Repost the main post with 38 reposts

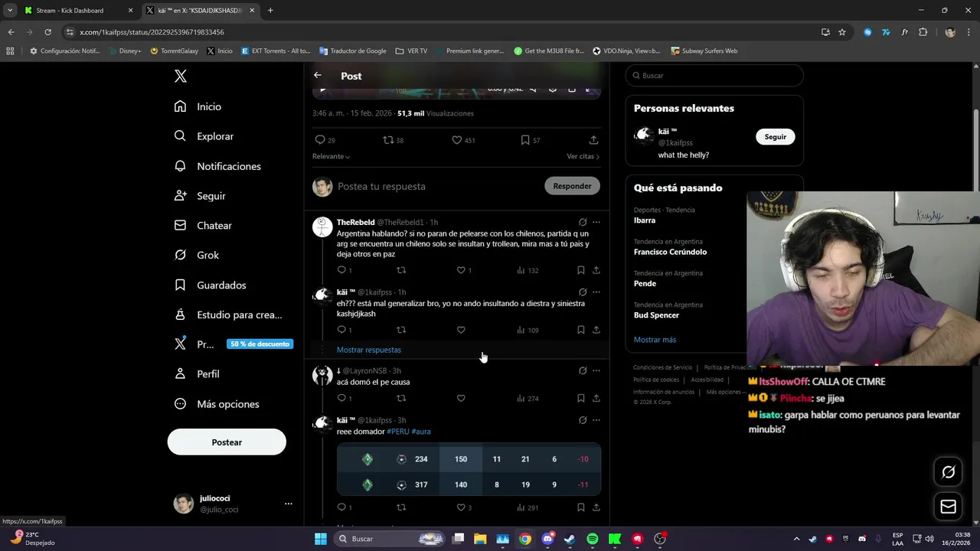pos(393,140)
